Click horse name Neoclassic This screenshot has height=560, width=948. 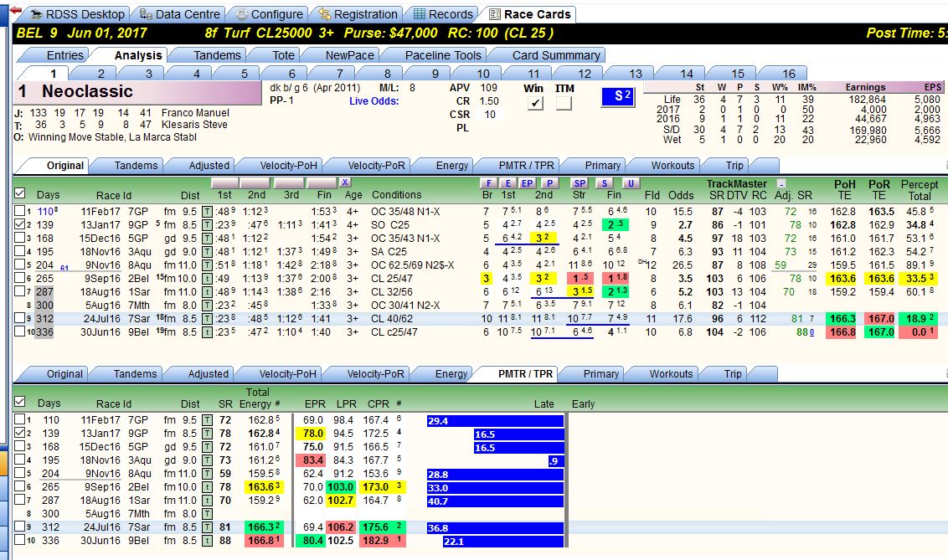pos(87,91)
